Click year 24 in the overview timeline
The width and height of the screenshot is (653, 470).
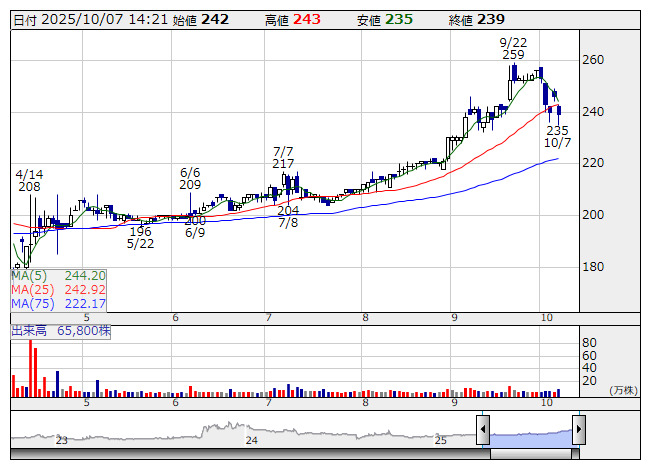tap(252, 440)
